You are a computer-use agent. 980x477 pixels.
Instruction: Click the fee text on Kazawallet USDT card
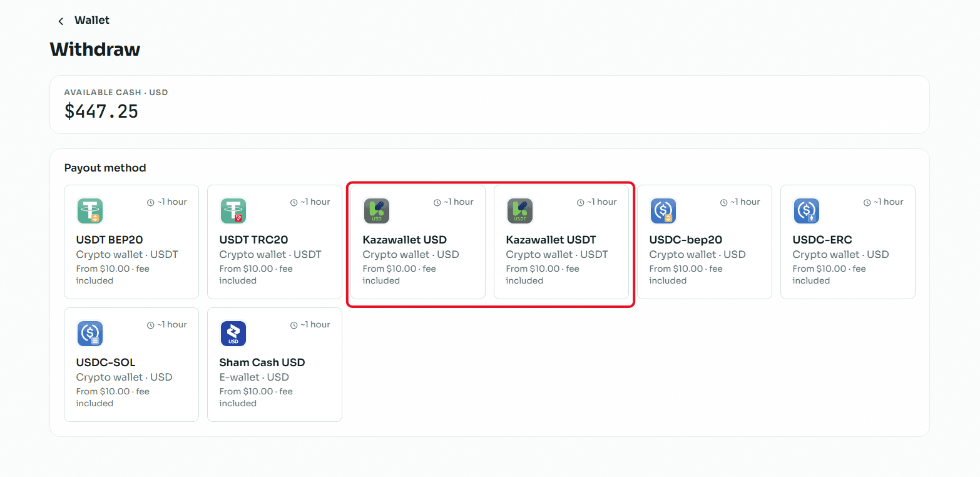(543, 275)
